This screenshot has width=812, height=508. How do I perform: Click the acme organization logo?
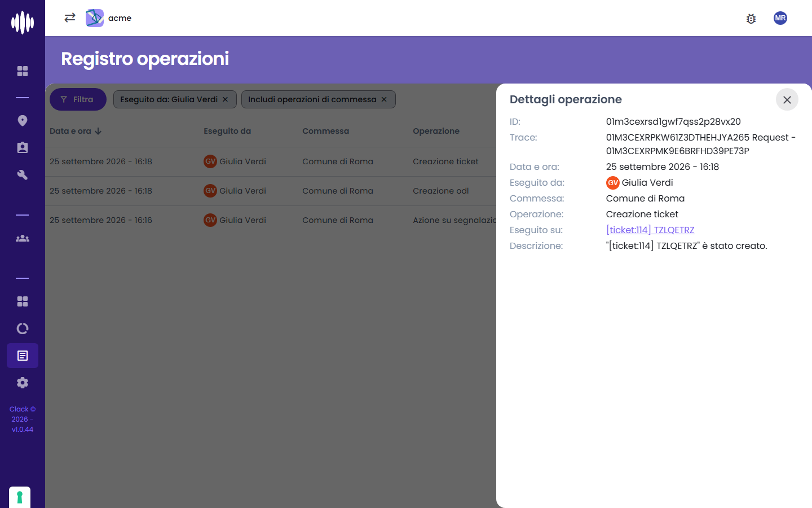point(95,18)
